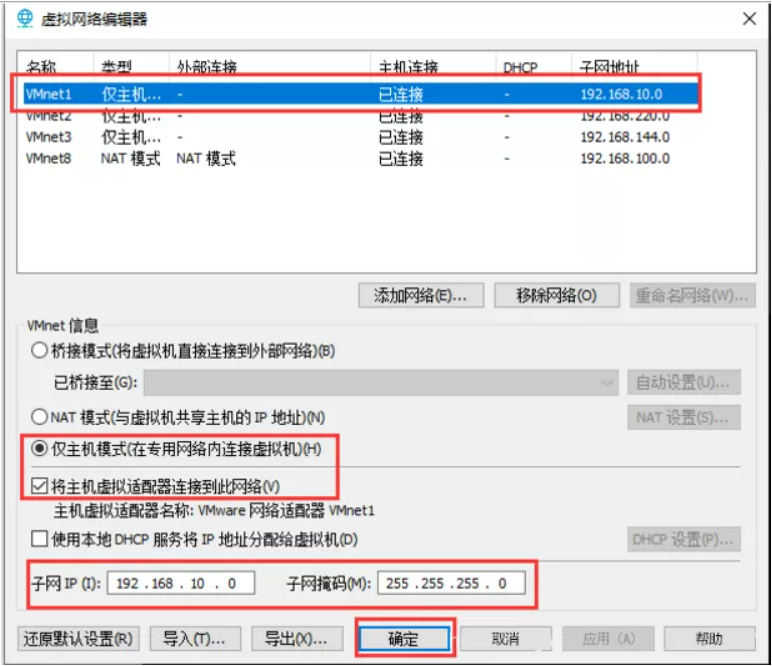772x666 pixels.
Task: Enable 使用本地 DHCP 服务 checkbox
Action: (40, 540)
